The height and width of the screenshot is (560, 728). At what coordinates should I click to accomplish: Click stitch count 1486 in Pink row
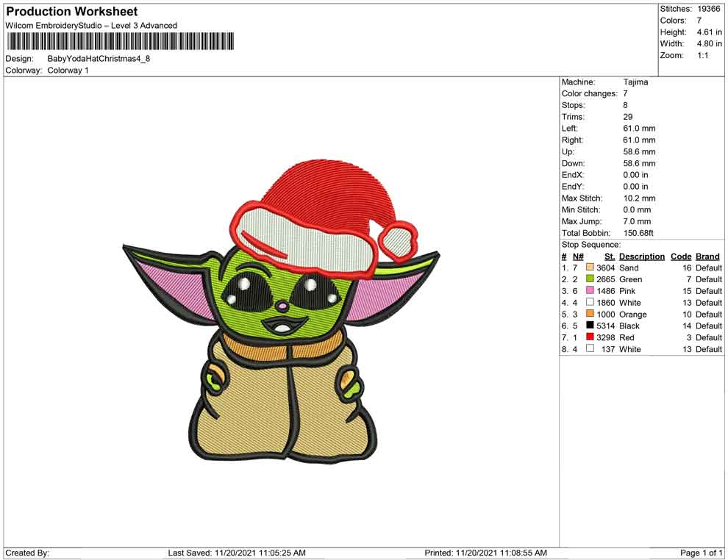point(605,291)
